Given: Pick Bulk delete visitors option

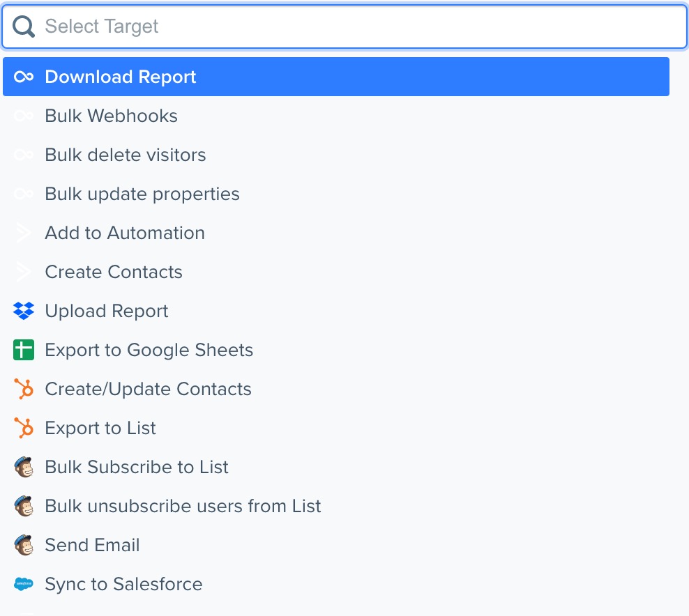Looking at the screenshot, I should [126, 155].
